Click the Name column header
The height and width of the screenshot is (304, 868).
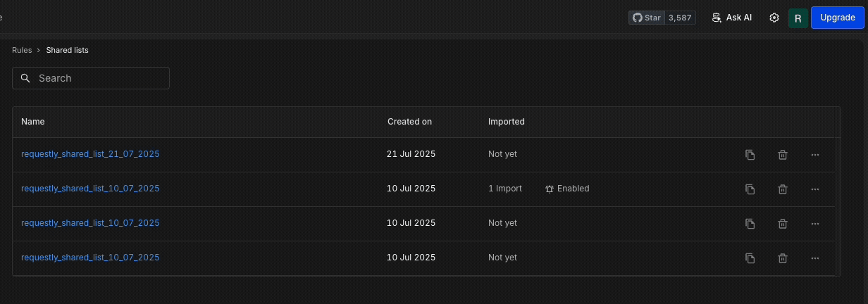pos(33,122)
